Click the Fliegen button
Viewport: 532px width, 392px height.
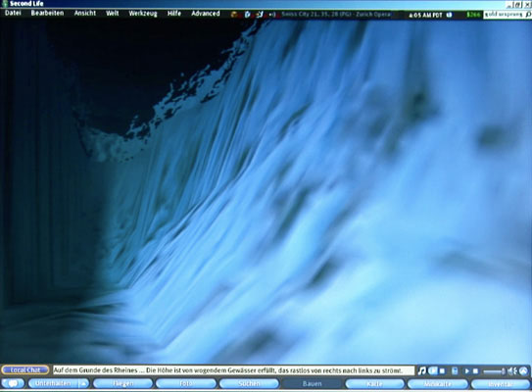pyautogui.click(x=122, y=383)
